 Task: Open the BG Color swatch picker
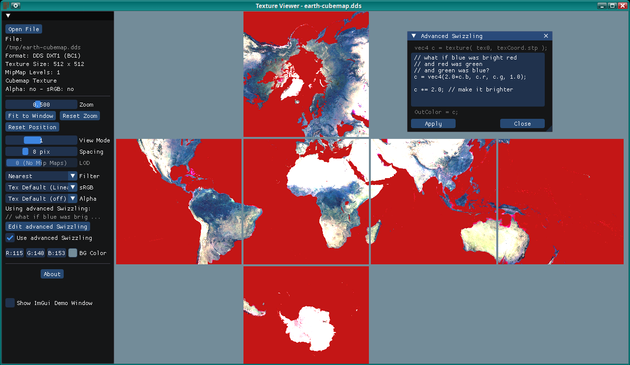click(x=73, y=253)
